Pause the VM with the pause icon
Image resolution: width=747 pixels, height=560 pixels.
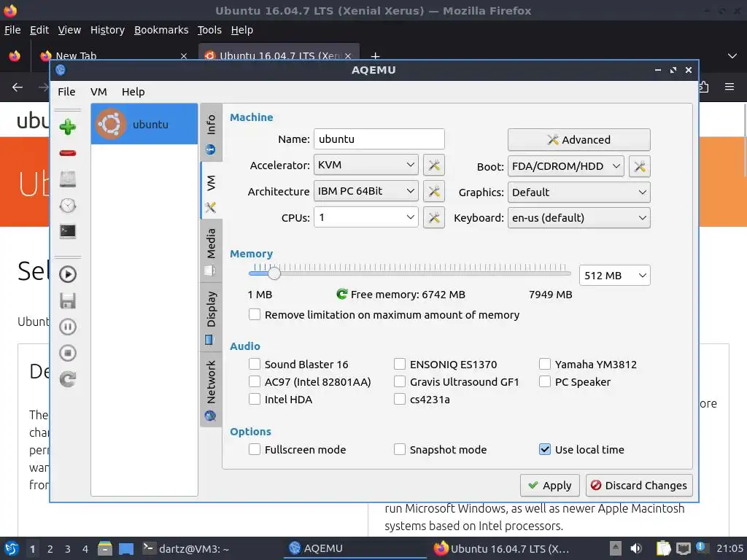click(x=68, y=327)
